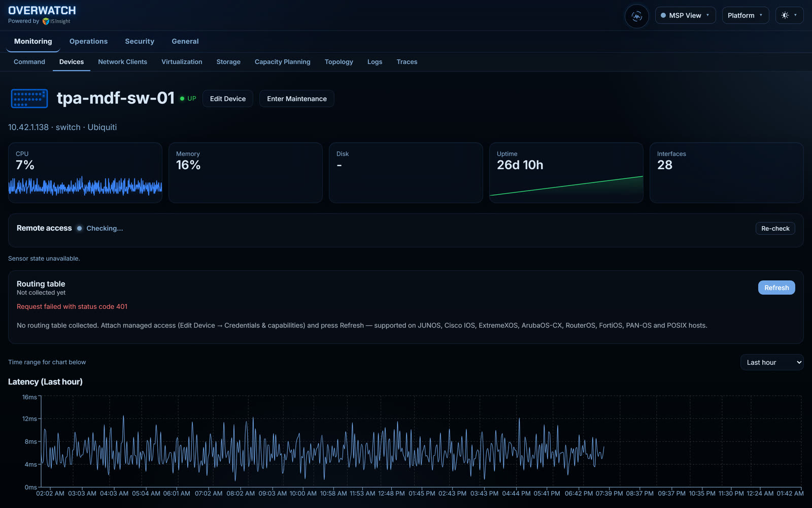Open the MSP View dropdown
Screen dimensions: 812x508
tap(685, 15)
